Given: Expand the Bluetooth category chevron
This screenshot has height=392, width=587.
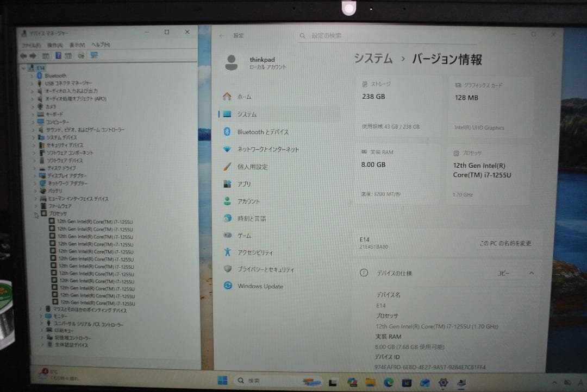Looking at the screenshot, I should (32, 75).
